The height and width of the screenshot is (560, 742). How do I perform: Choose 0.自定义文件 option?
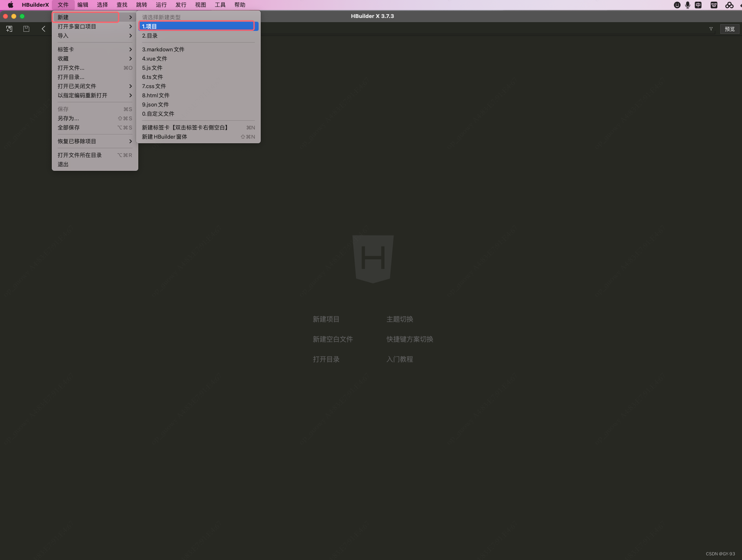tap(198, 114)
